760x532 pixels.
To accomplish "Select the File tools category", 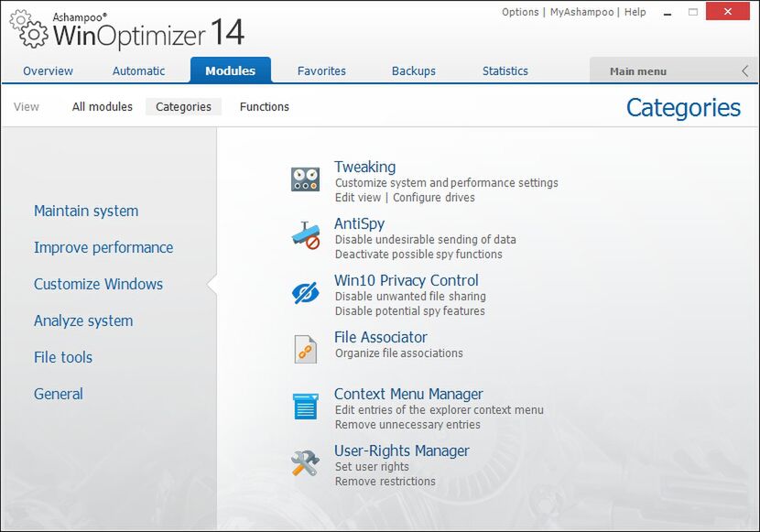I will [x=63, y=358].
